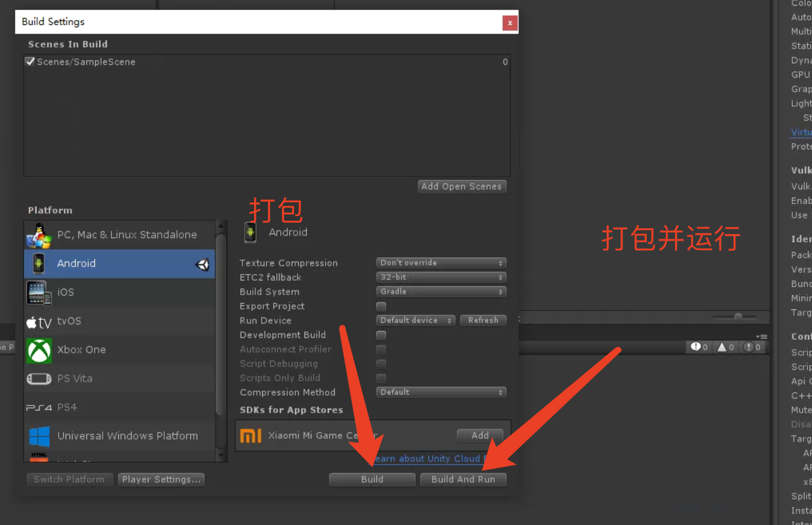Click the Build And Run button
This screenshot has height=525, width=812.
463,479
